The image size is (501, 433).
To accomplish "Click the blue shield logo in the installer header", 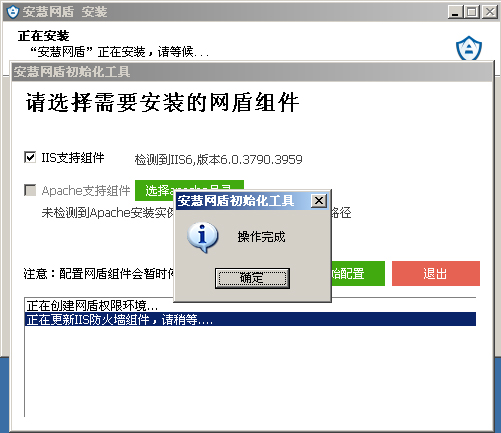I will coord(469,48).
